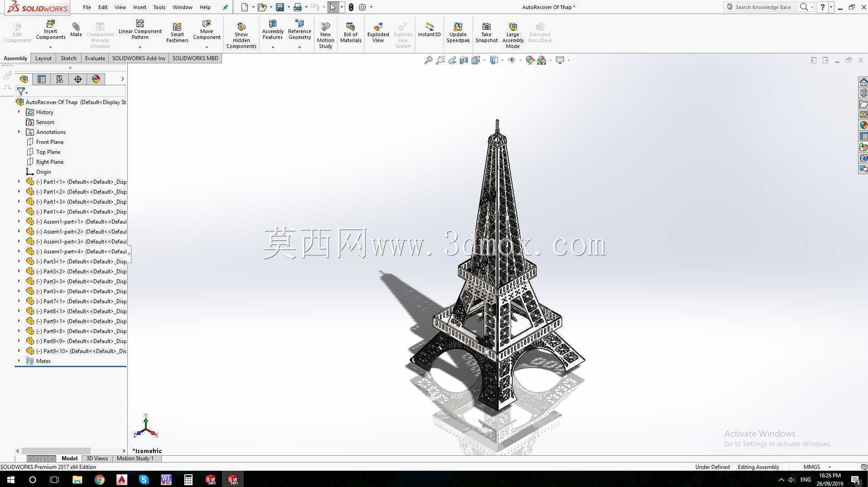
Task: Expand Assem1-part<1> subassembly node
Action: (x=19, y=221)
